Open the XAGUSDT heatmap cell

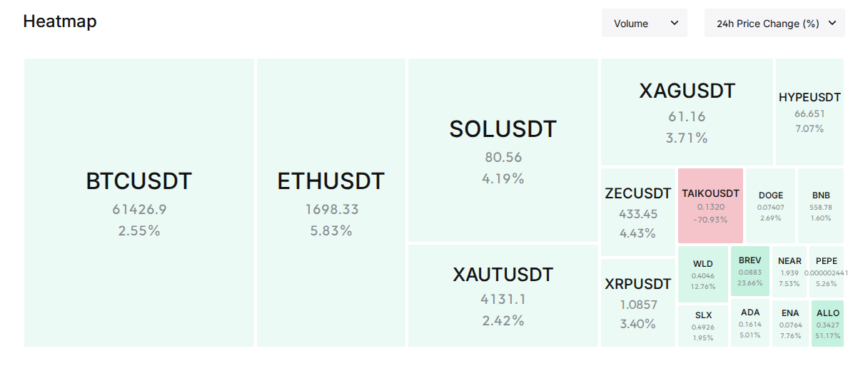[687, 113]
